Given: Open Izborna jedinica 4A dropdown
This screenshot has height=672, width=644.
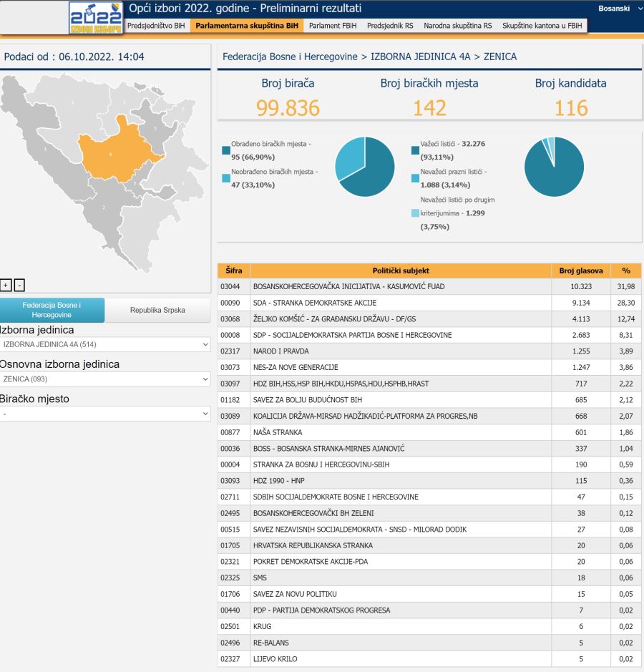Looking at the screenshot, I should coord(105,345).
